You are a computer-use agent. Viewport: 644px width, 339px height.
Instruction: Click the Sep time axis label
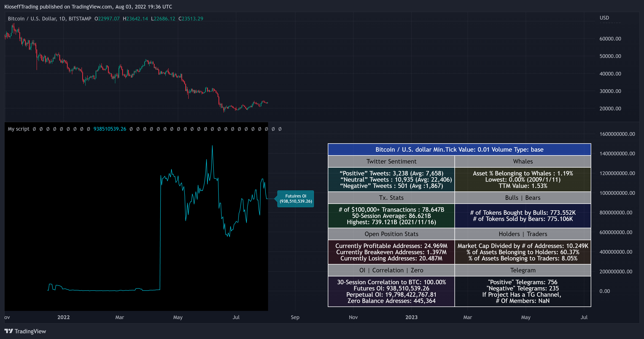pyautogui.click(x=295, y=317)
